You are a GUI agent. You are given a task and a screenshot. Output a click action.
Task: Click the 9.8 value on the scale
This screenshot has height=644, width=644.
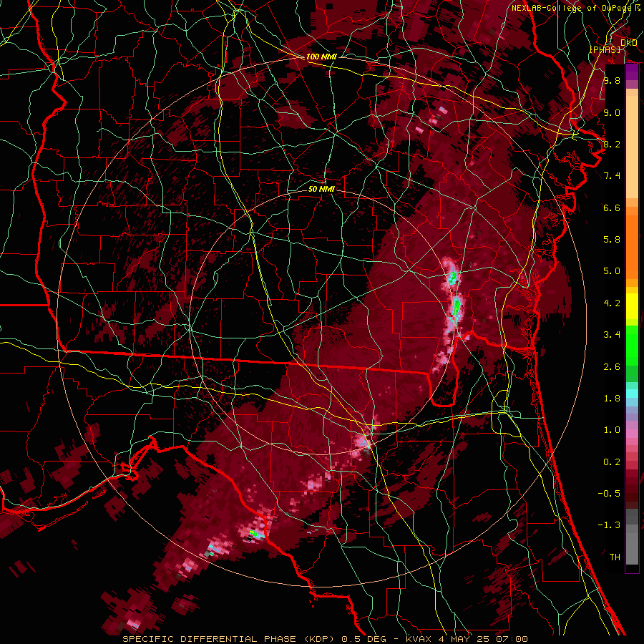pos(612,81)
